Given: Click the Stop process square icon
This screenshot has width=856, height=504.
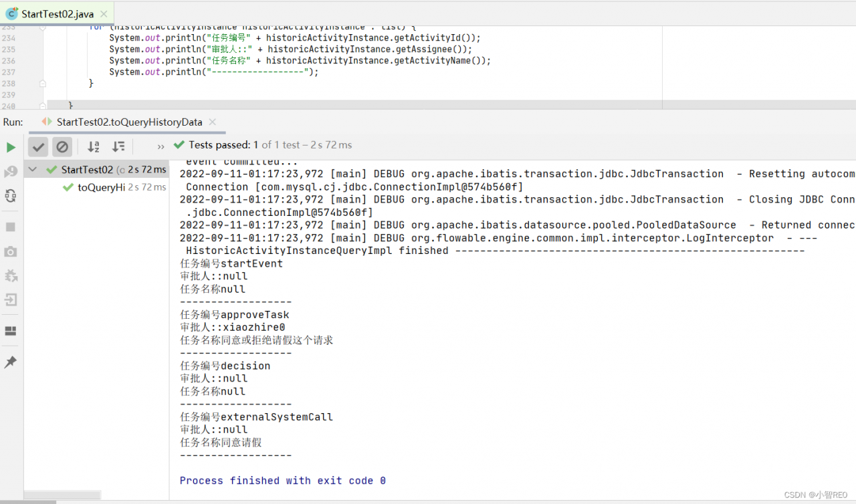Looking at the screenshot, I should [11, 227].
